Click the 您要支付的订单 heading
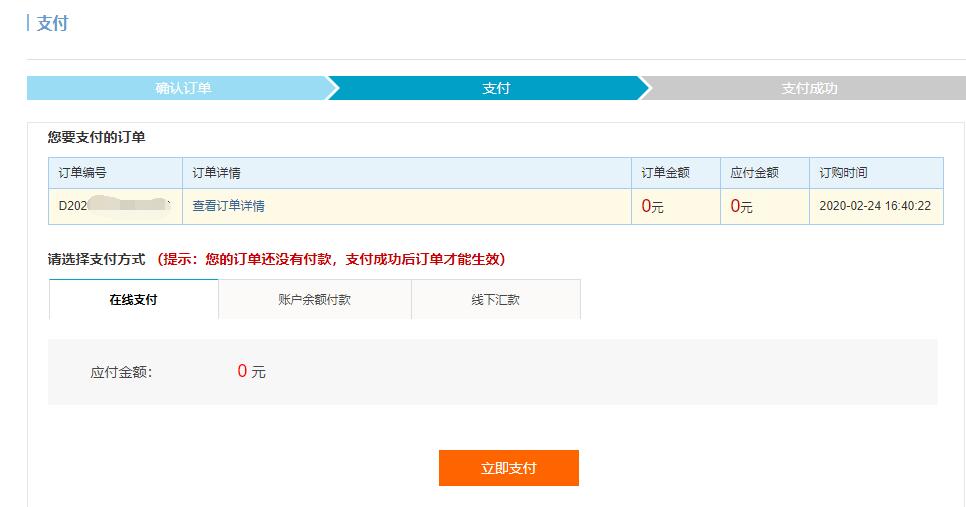 96,137
